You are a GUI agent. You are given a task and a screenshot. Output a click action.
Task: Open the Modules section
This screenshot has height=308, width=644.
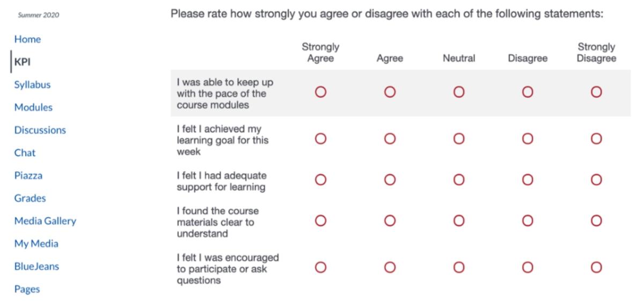click(33, 107)
